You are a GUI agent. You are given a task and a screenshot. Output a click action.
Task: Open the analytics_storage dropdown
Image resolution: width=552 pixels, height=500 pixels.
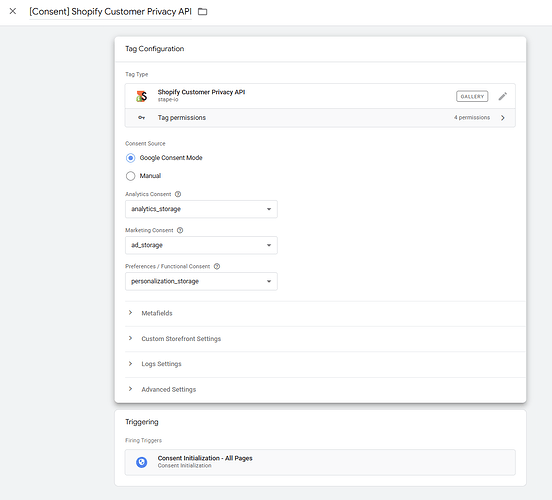[201, 209]
